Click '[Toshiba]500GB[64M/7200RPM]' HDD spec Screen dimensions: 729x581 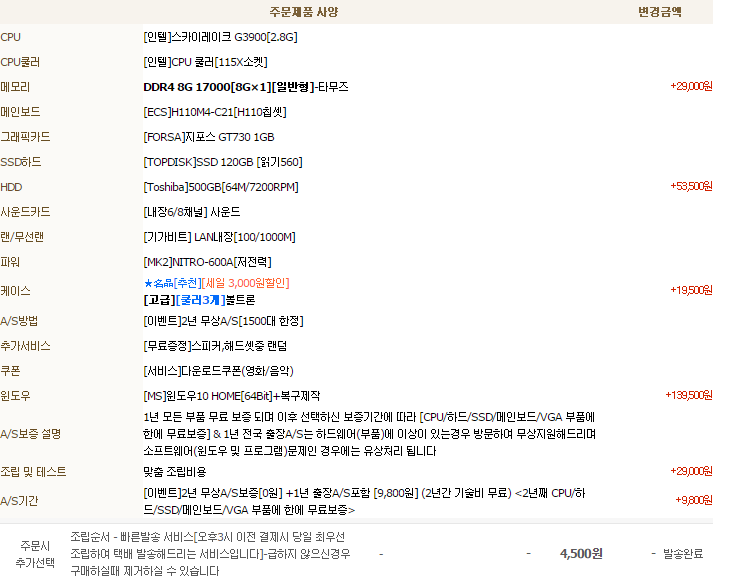(221, 187)
